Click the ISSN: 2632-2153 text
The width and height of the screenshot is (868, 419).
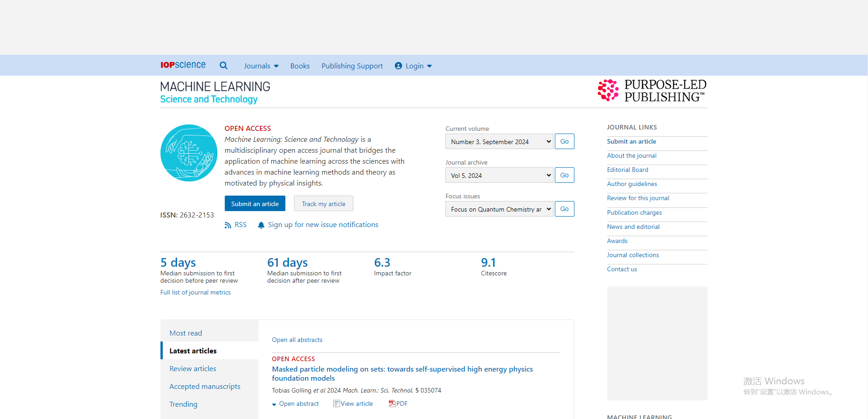click(x=187, y=215)
